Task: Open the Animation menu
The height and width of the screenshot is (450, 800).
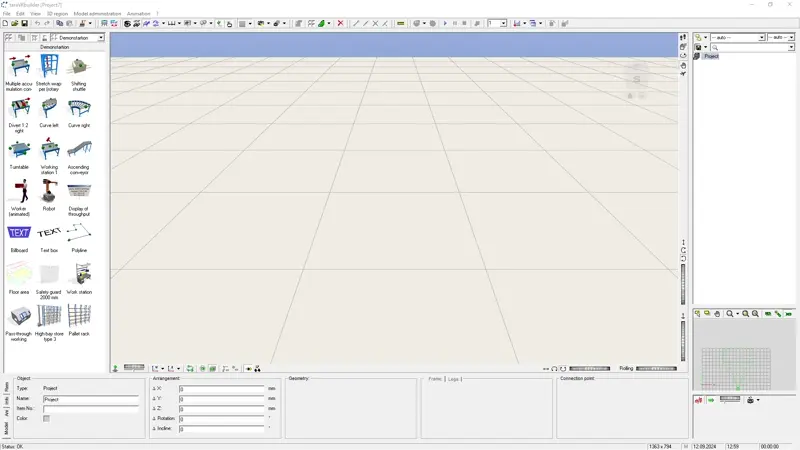Action: (139, 14)
